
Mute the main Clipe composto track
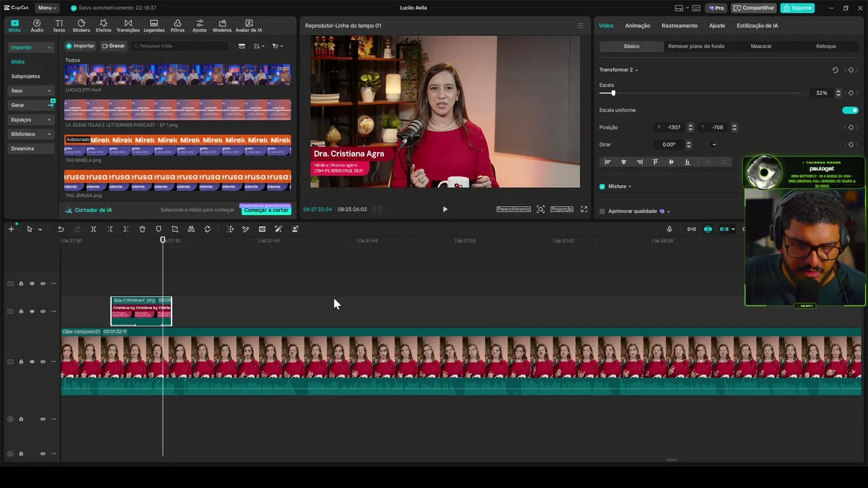pos(43,362)
